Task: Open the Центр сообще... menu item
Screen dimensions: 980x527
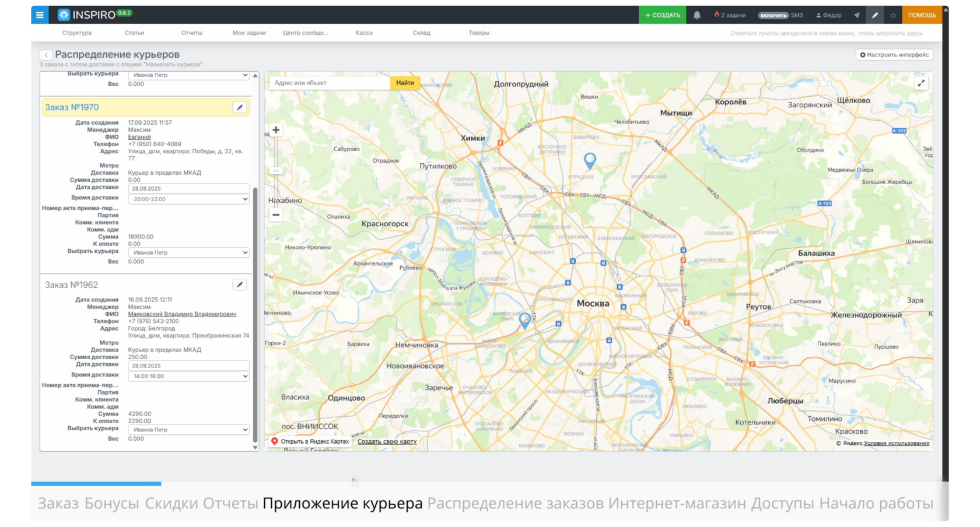Action: point(306,33)
